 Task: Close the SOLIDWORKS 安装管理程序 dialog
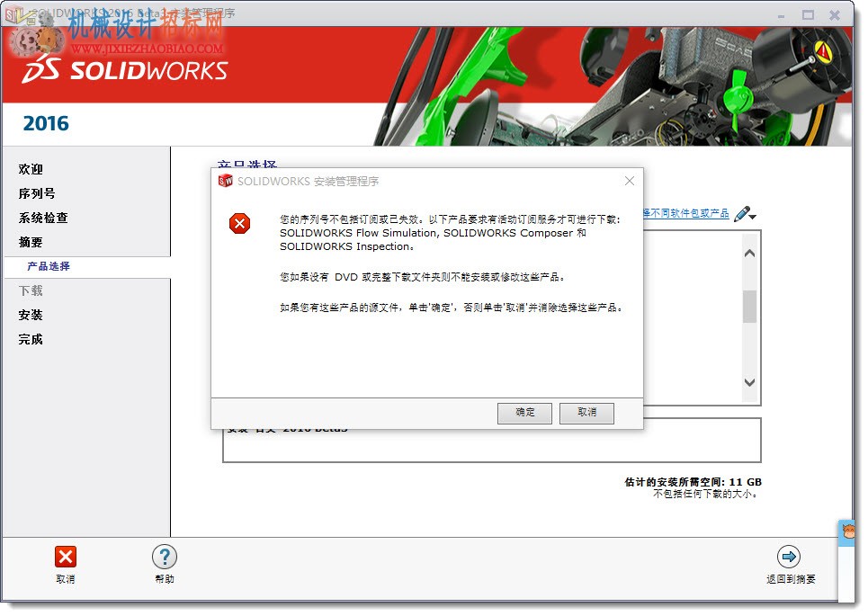(630, 181)
